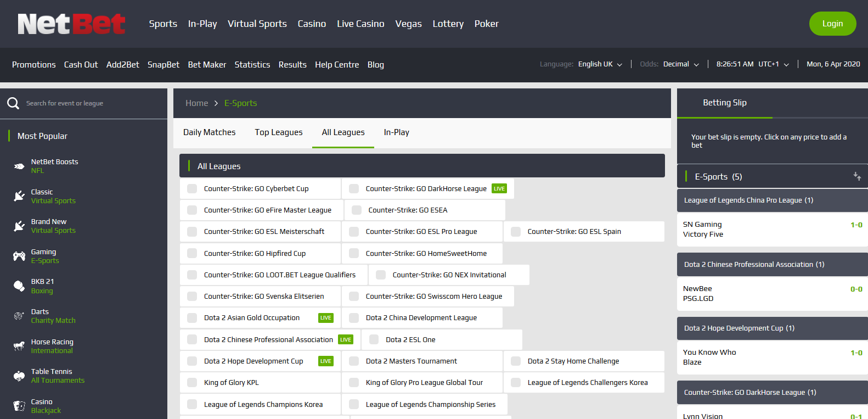
Task: Open the Odds Decimal dropdown
Action: click(x=681, y=64)
